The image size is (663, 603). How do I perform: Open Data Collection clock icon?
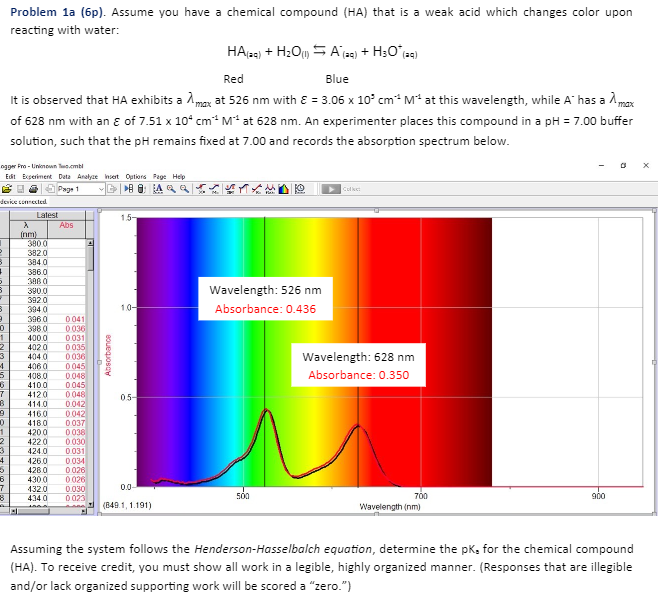pyautogui.click(x=299, y=189)
